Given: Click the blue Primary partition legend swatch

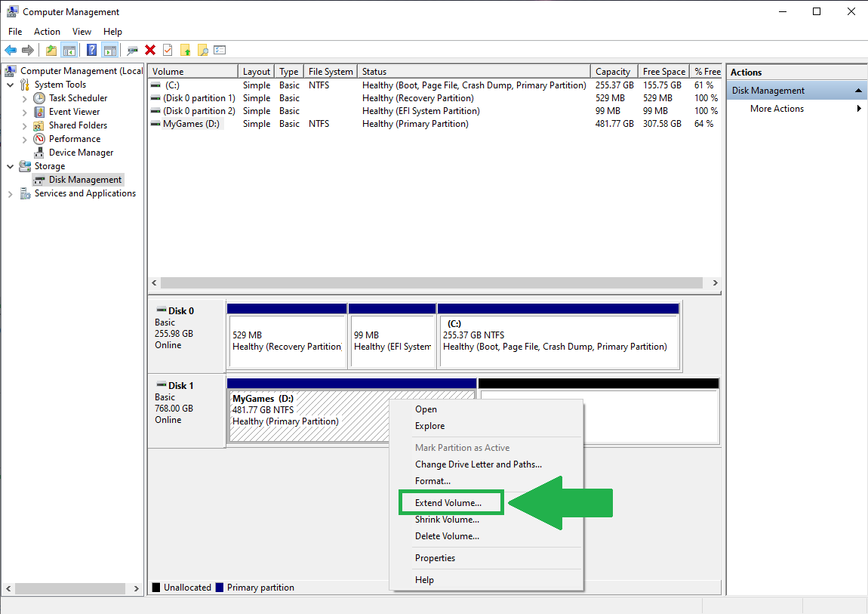Looking at the screenshot, I should [x=220, y=588].
